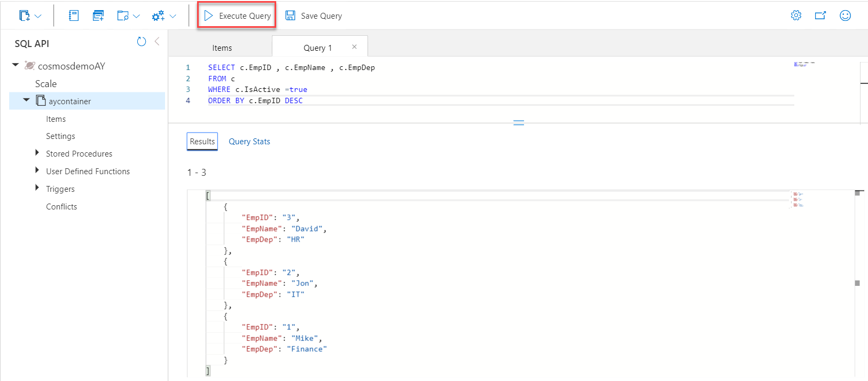Image resolution: width=868 pixels, height=381 pixels.
Task: Refresh the SQL API tree
Action: [x=142, y=42]
